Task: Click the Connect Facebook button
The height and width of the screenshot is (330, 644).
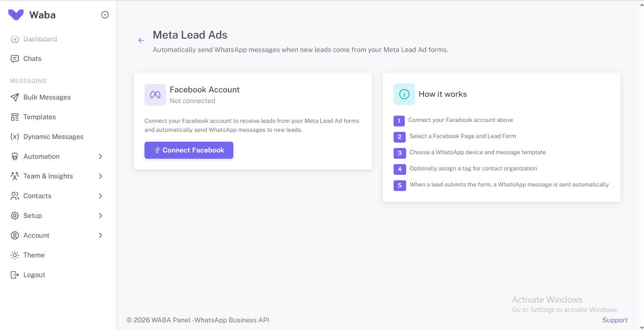Action: (x=188, y=150)
